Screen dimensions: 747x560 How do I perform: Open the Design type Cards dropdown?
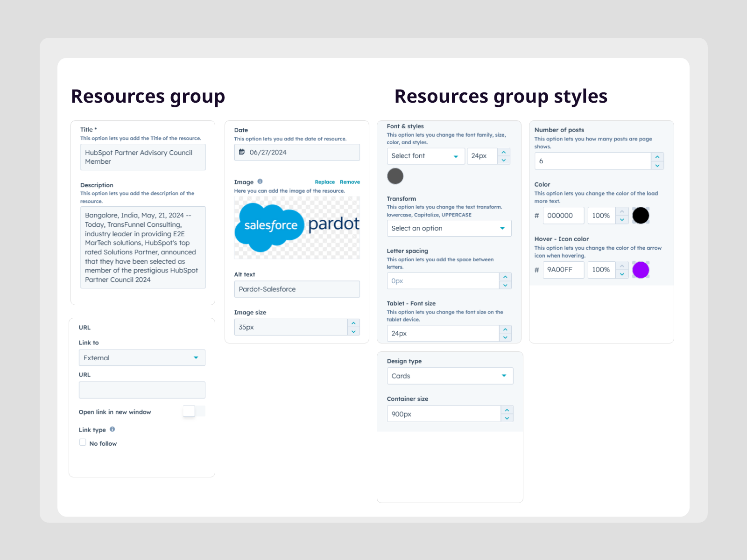[450, 376]
